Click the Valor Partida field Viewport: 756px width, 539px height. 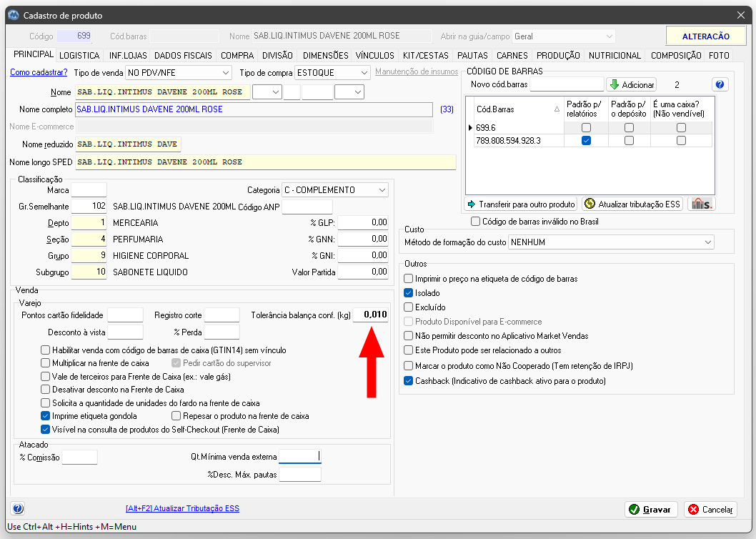pos(362,272)
